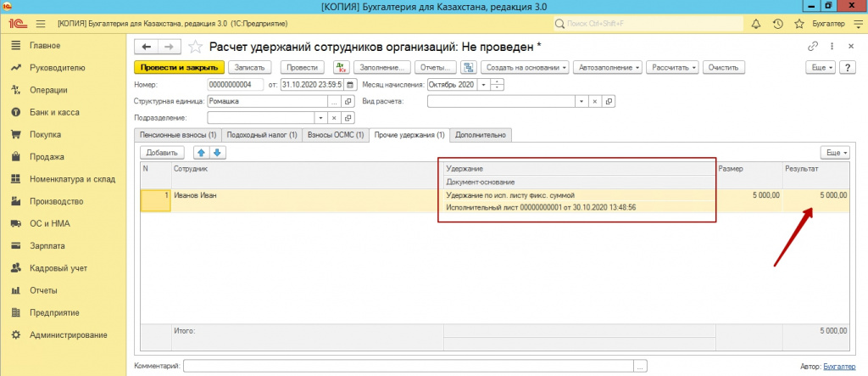Focus the global search field
The image size is (868, 376).
(648, 24)
